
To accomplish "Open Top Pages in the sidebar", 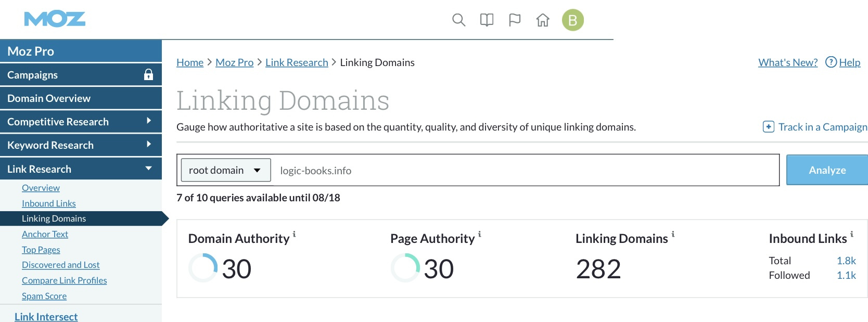I will coord(41,250).
